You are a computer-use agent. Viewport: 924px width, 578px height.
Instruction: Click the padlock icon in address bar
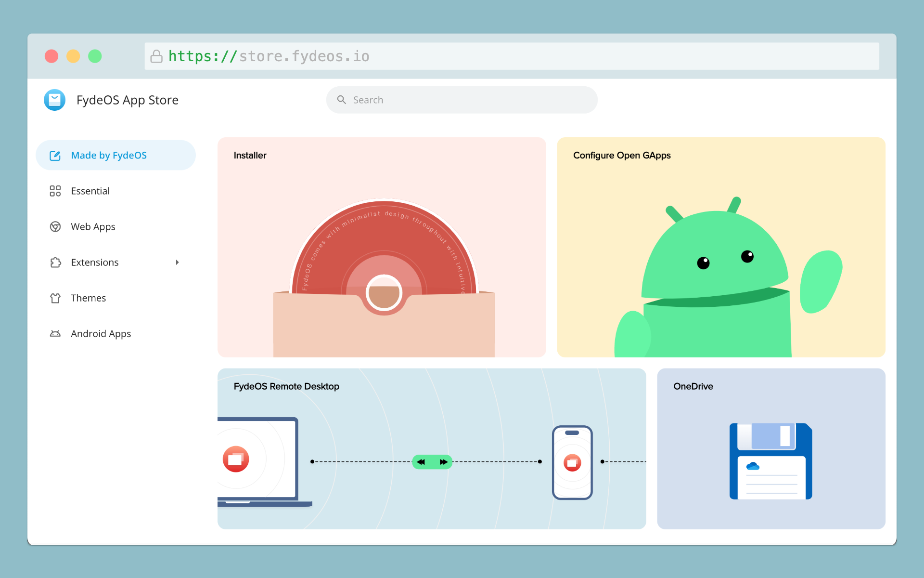pyautogui.click(x=156, y=56)
